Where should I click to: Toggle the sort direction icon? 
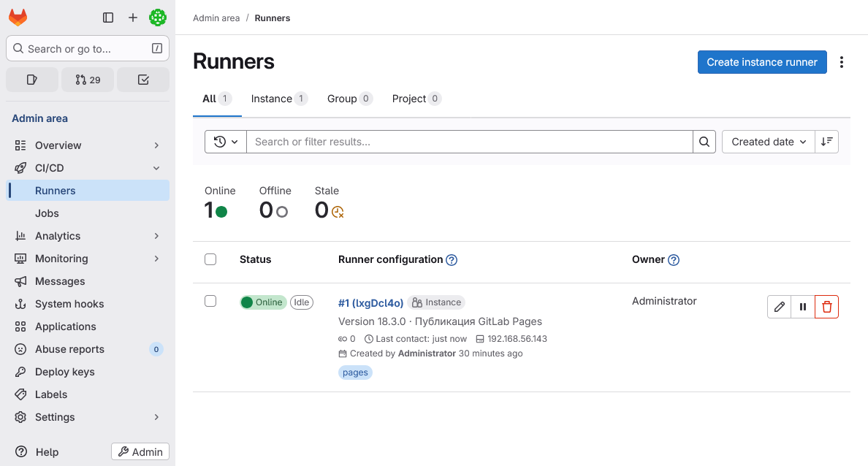(826, 142)
